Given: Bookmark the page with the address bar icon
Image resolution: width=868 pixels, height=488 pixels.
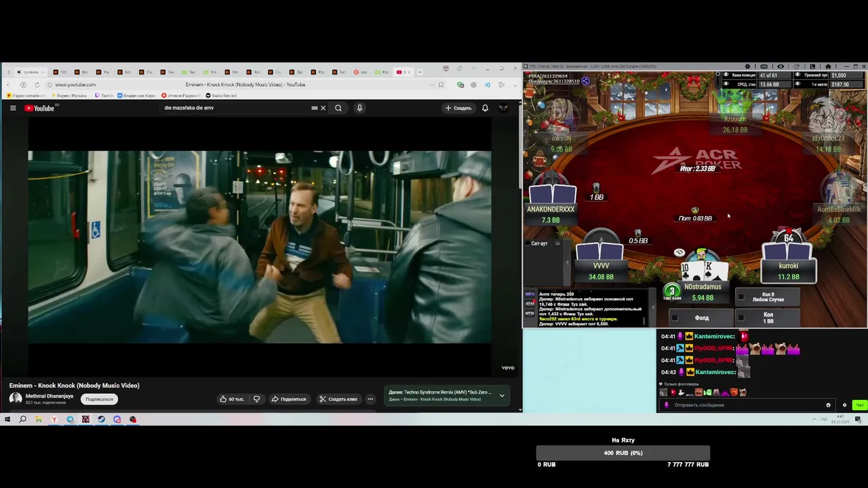Looking at the screenshot, I should click(x=441, y=85).
